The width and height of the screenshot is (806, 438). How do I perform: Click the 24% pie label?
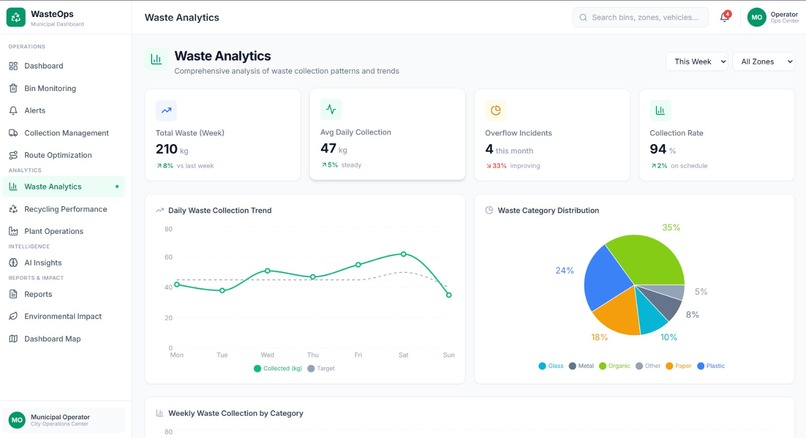tap(564, 270)
